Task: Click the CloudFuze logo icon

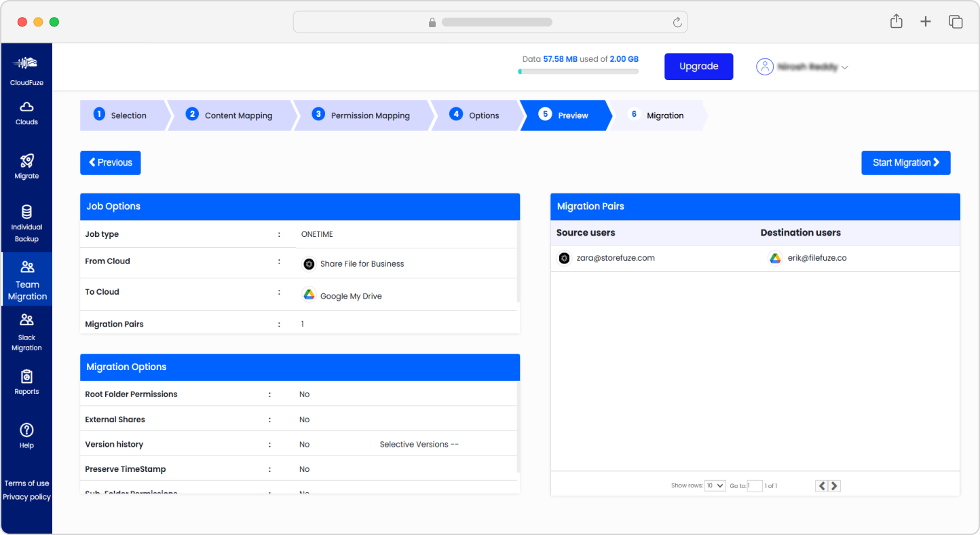Action: click(x=26, y=63)
